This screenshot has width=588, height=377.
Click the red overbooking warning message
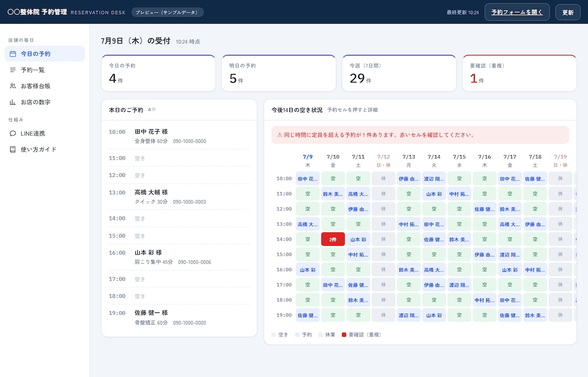click(x=420, y=135)
